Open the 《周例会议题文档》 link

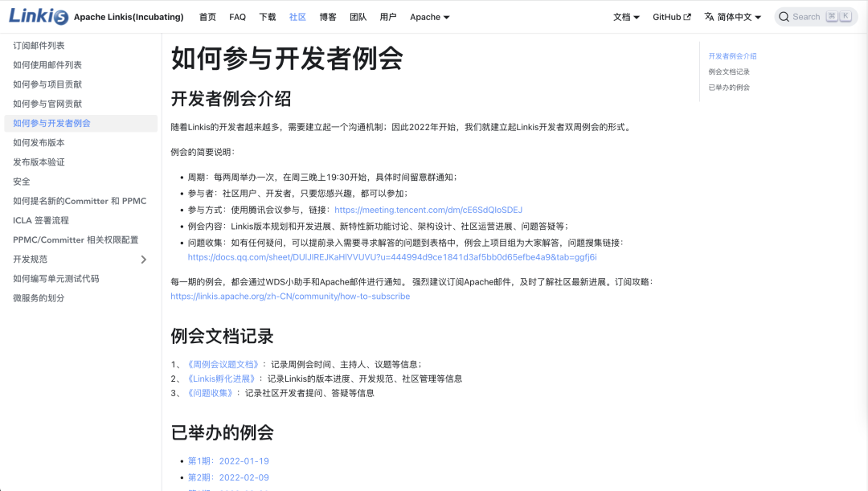pos(223,364)
